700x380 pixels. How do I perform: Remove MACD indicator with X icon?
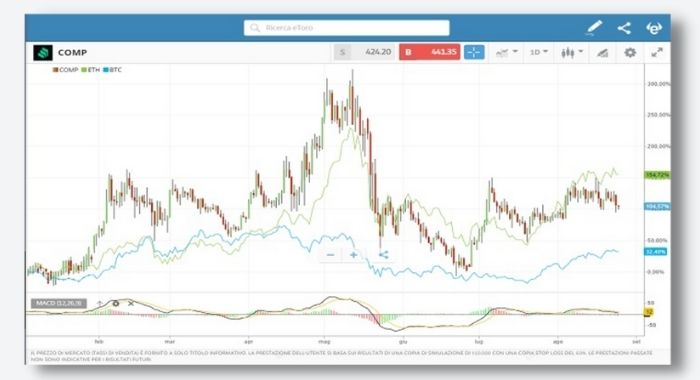131,304
